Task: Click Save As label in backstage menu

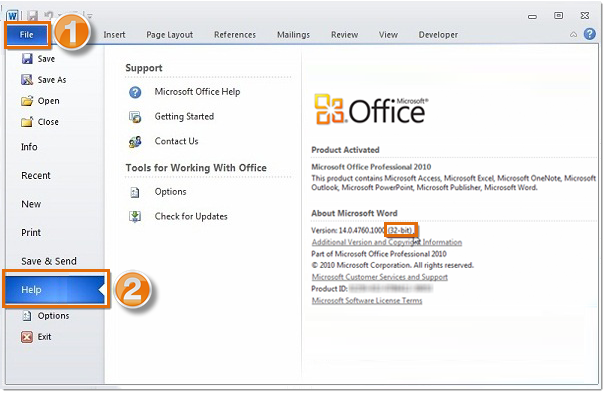Action: 52,80
